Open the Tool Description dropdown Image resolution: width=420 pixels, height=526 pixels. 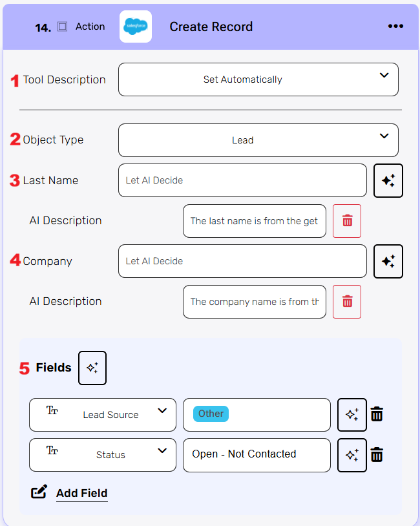coord(258,79)
